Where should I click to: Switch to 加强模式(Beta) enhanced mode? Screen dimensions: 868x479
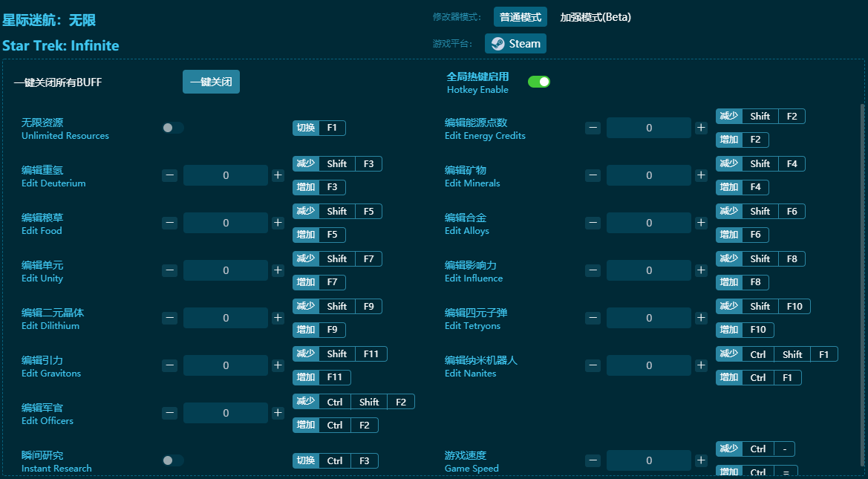click(x=595, y=17)
